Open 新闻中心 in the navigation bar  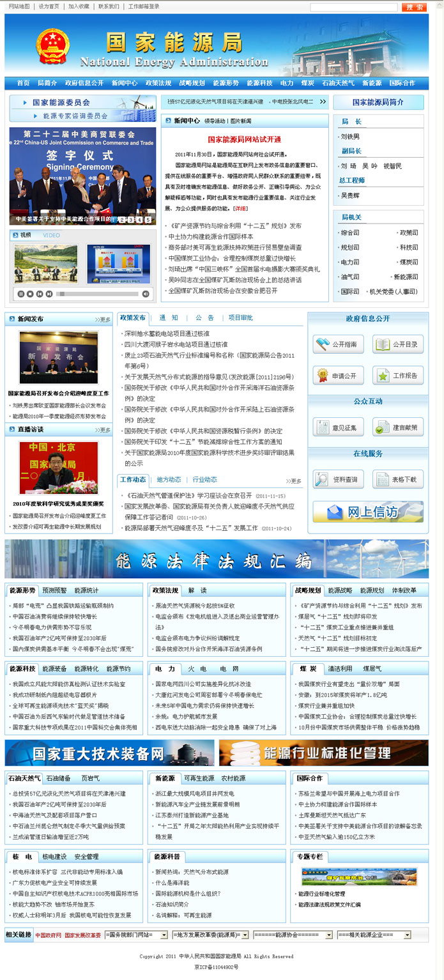click(125, 83)
